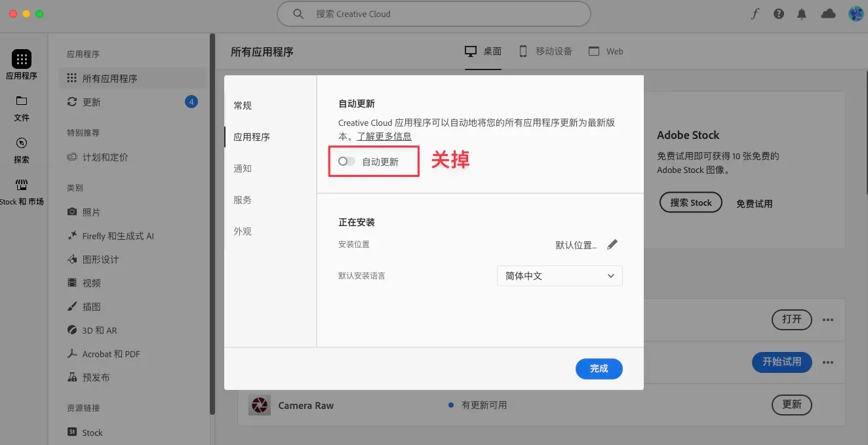This screenshot has height=445, width=868.
Task: Click the cloud sync status icon
Action: coord(829,14)
